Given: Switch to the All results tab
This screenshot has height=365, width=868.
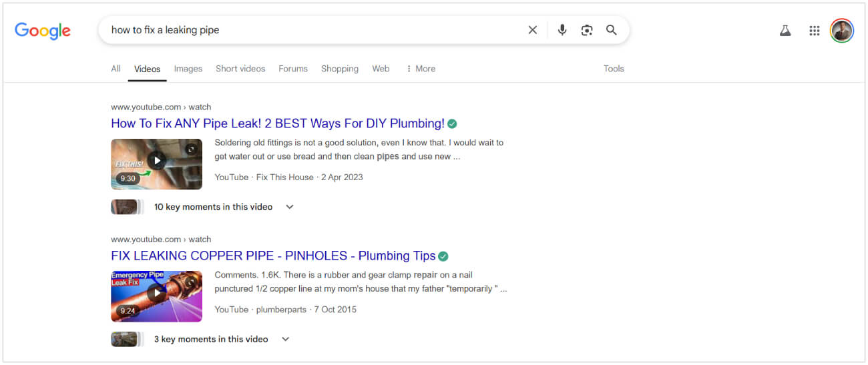Looking at the screenshot, I should 116,68.
